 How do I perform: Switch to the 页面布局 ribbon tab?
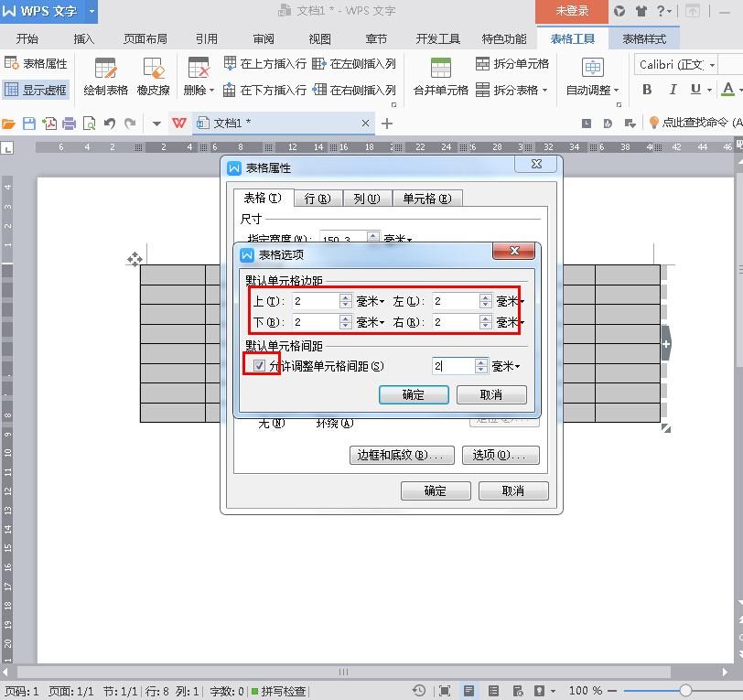click(x=145, y=38)
